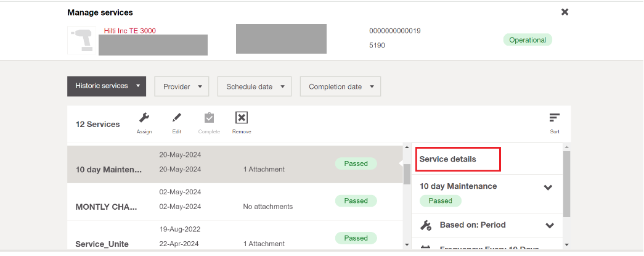
Task: Click the Edit pencil icon
Action: tap(177, 118)
